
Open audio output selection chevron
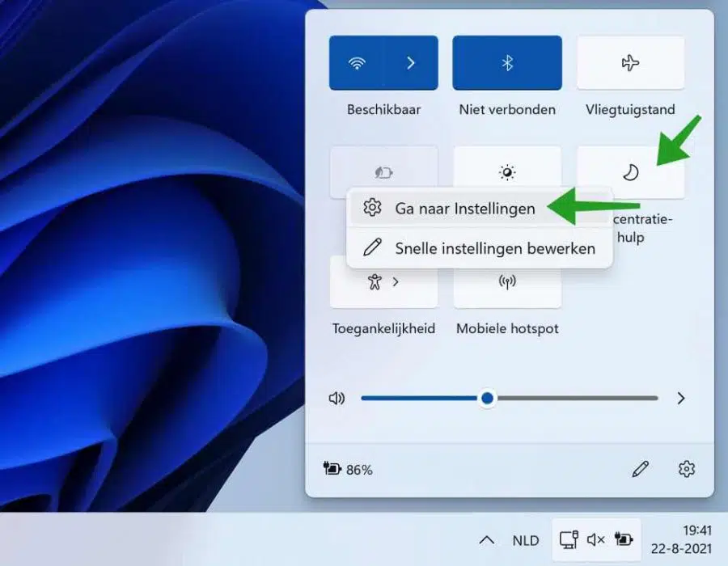coord(680,398)
